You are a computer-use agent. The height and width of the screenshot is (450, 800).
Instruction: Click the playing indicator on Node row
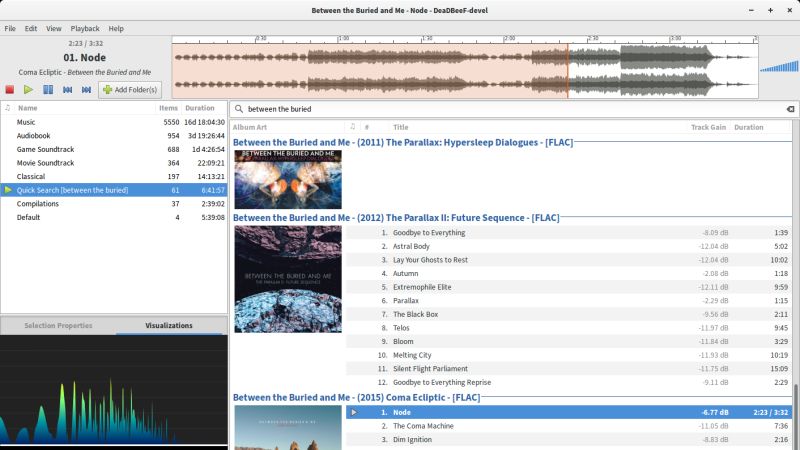[354, 412]
